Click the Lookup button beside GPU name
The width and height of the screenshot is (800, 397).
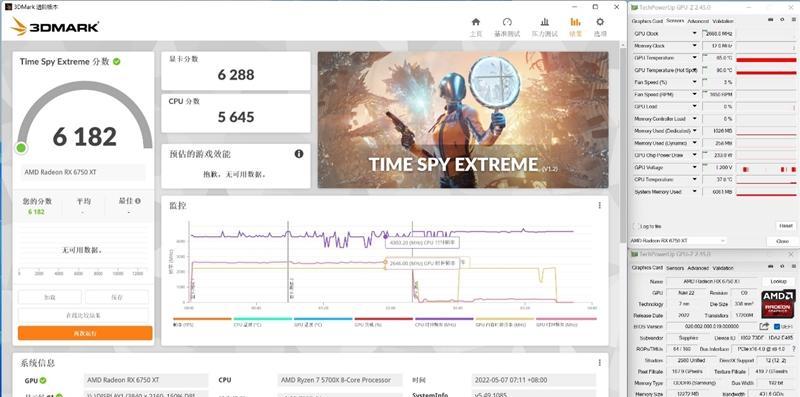(779, 282)
